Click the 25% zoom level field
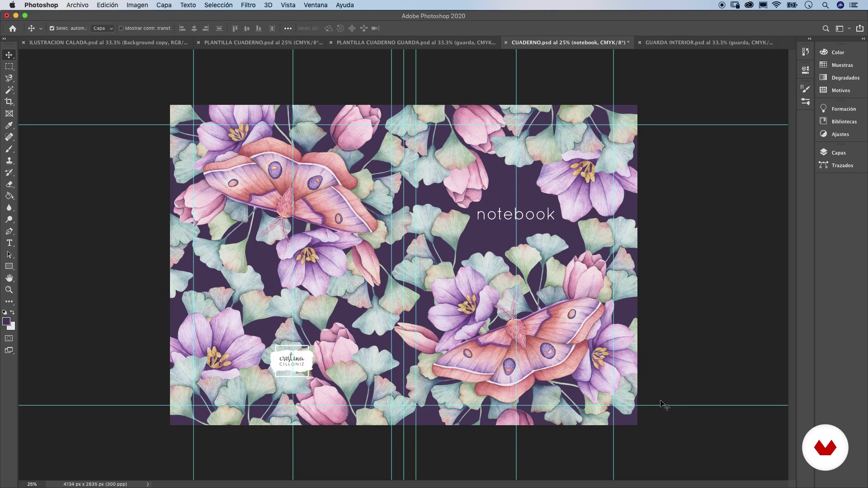868x488 pixels. (x=32, y=484)
